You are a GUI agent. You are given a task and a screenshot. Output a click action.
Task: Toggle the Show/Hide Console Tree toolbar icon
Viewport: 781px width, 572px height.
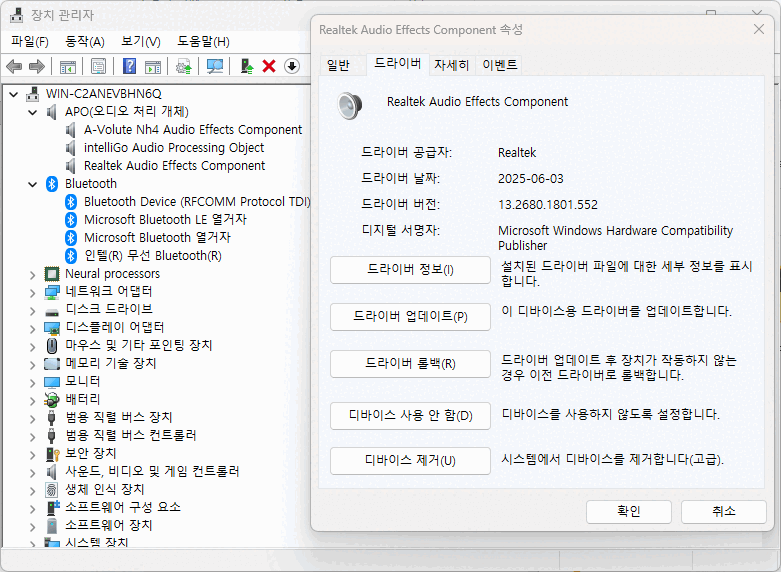point(67,66)
